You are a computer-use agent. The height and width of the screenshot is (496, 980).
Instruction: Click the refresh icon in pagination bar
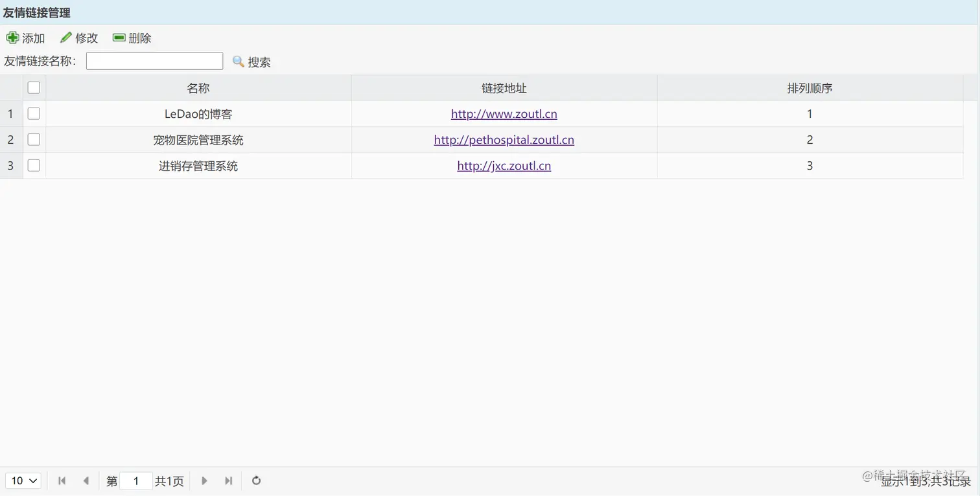point(256,480)
